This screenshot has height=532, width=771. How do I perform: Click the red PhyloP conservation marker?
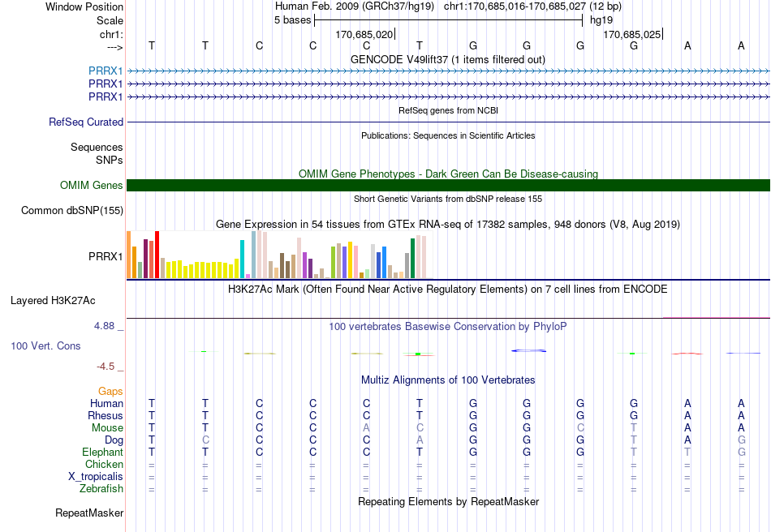(x=687, y=354)
